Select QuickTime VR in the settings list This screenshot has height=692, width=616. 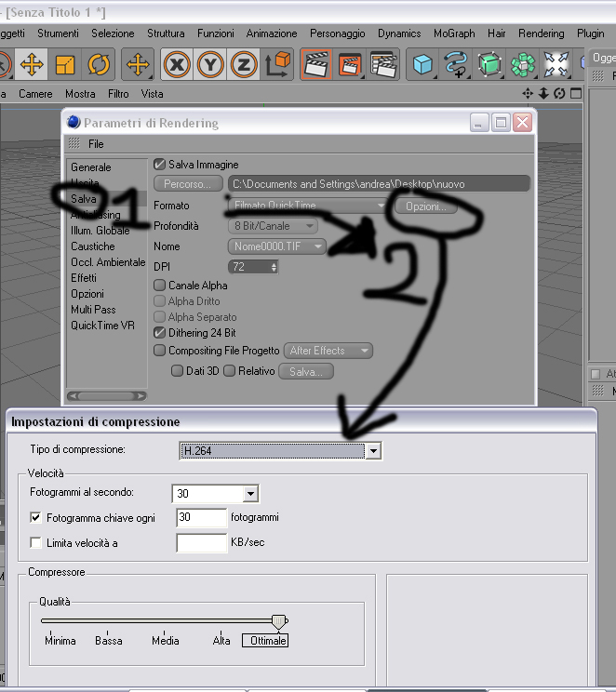(x=103, y=326)
